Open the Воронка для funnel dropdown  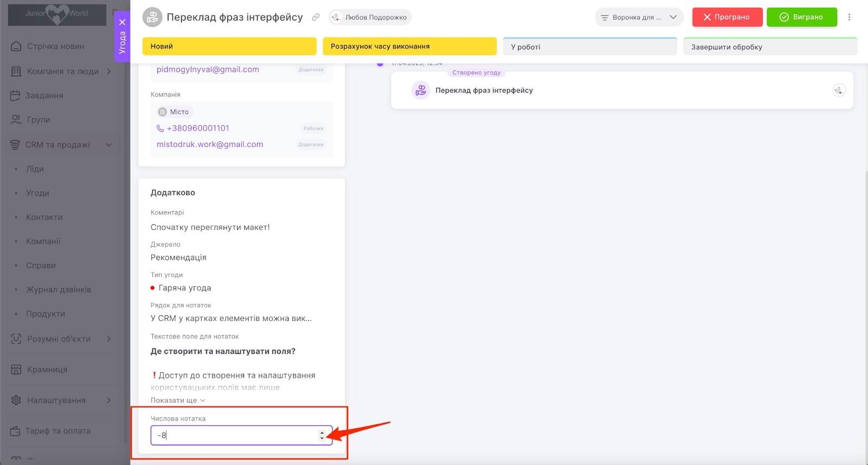639,17
